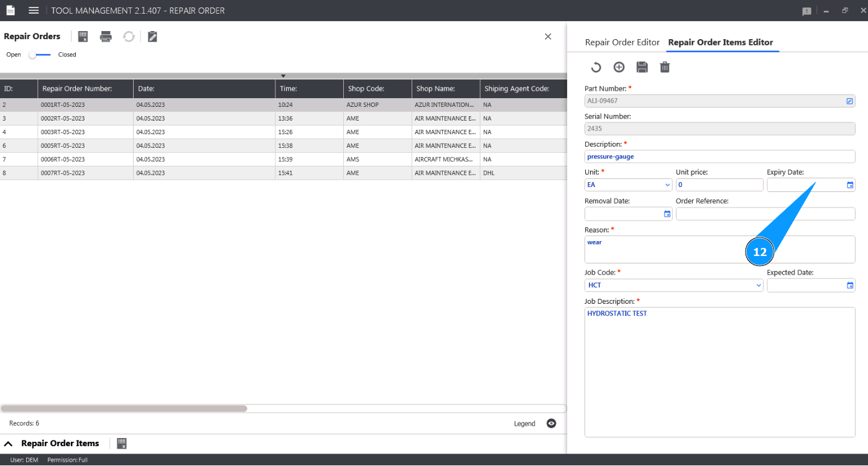Save the repair order item
Image resolution: width=868 pixels, height=466 pixels.
click(642, 68)
